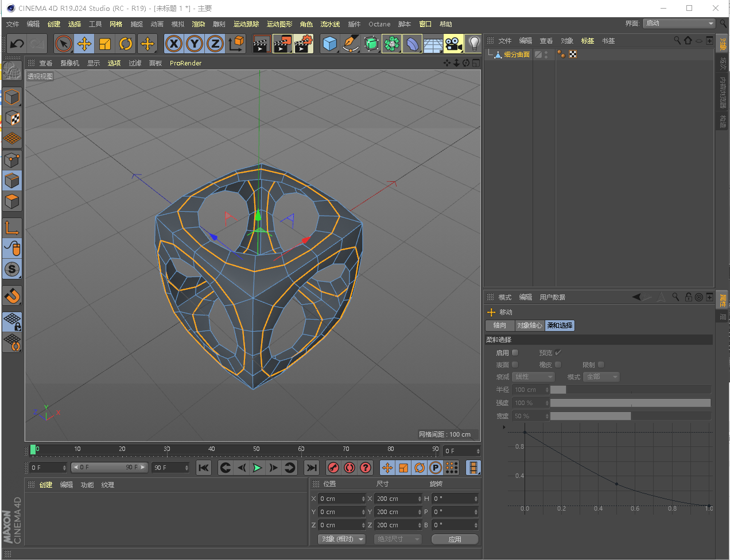Toggle the 限制 restrict checkbox

(x=601, y=365)
